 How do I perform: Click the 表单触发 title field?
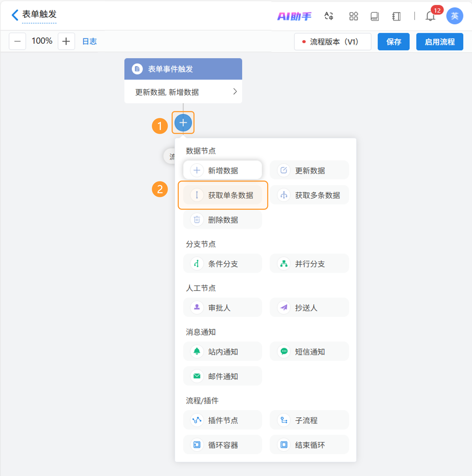tap(39, 14)
